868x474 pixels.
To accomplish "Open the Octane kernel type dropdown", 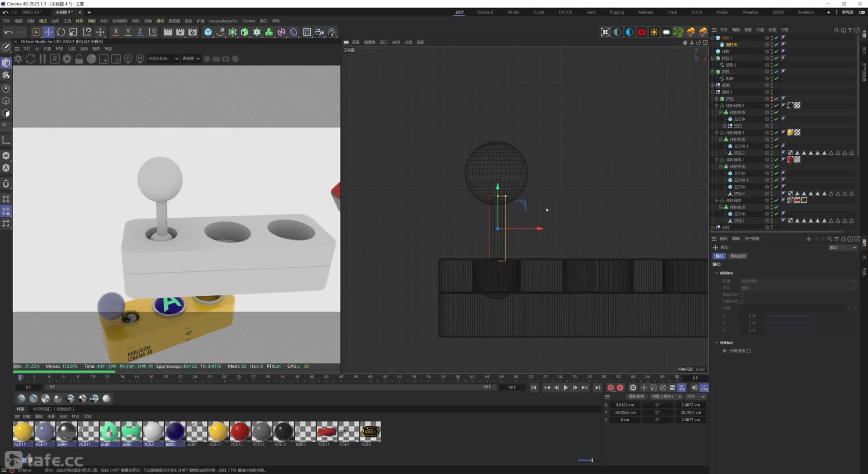I will pyautogui.click(x=191, y=58).
